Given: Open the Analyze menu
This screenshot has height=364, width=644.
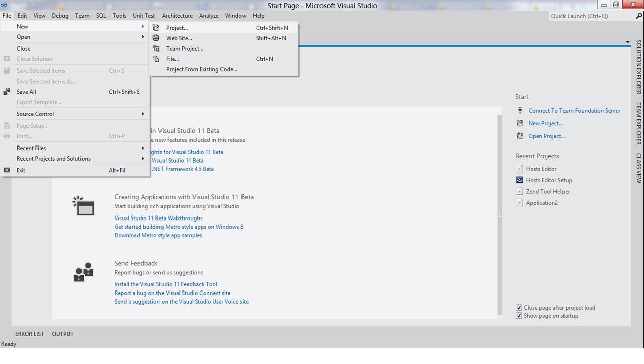Looking at the screenshot, I should coord(209,16).
